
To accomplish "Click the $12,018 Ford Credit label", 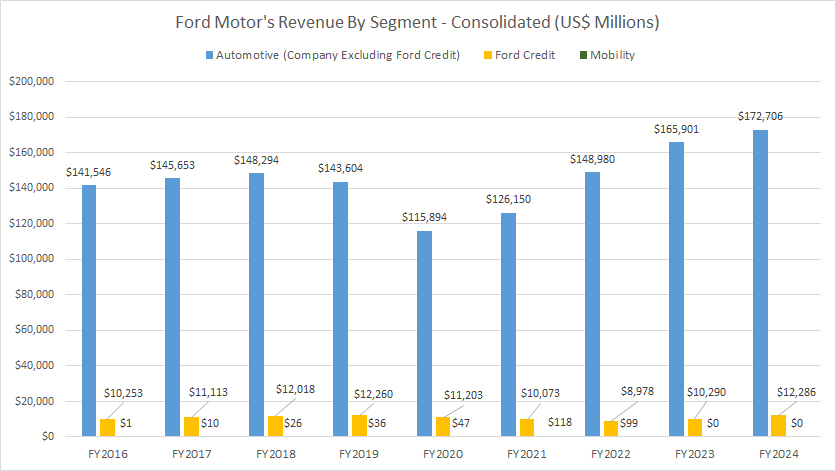I will (295, 389).
